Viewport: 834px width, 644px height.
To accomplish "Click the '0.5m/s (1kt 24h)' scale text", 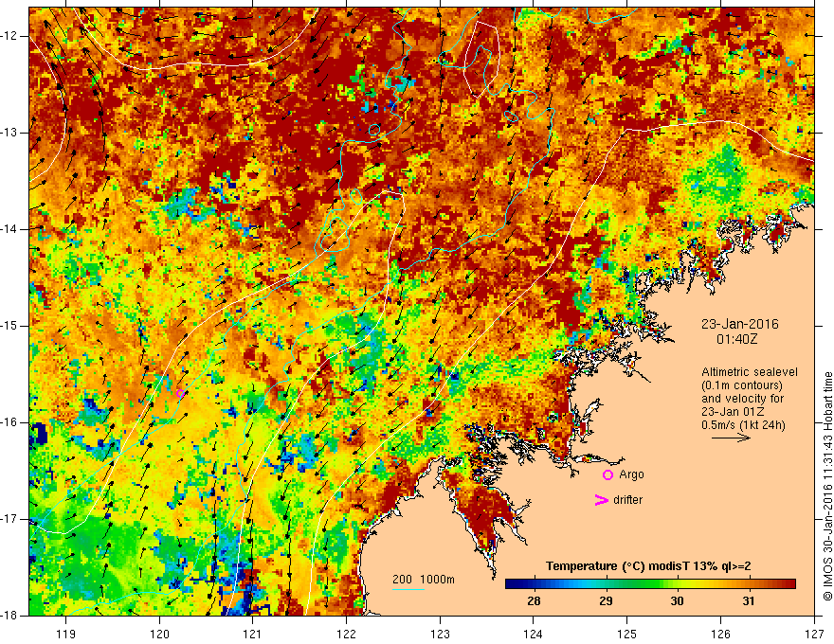I will [744, 425].
